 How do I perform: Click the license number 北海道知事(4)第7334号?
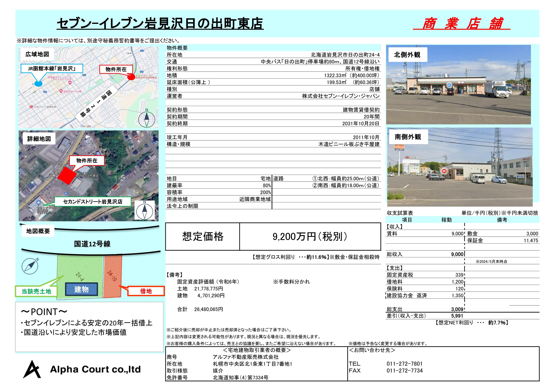coord(241,377)
